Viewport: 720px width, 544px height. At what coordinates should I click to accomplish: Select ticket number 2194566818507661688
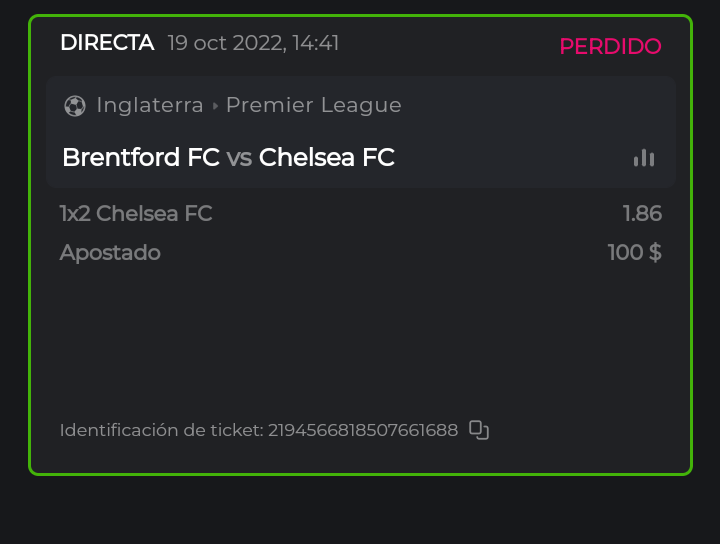coord(363,430)
